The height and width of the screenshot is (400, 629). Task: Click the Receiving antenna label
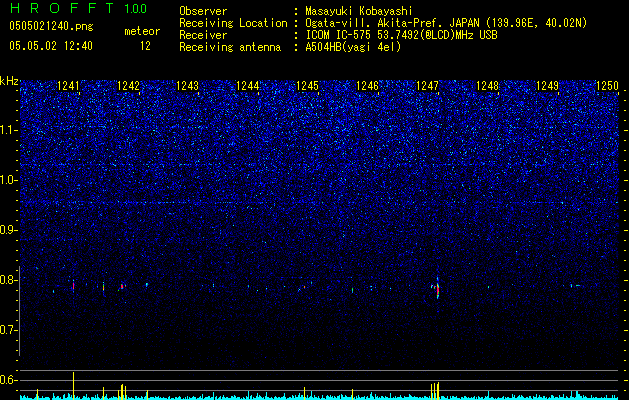coord(230,47)
